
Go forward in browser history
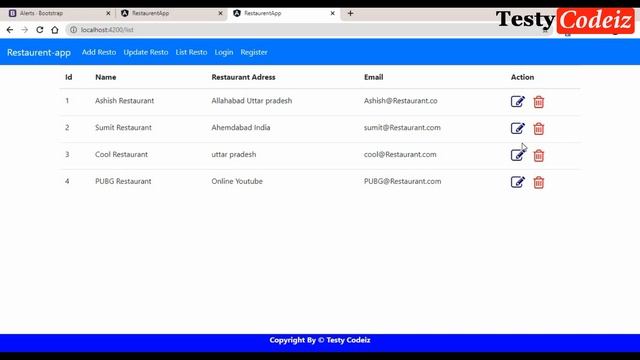(x=24, y=30)
